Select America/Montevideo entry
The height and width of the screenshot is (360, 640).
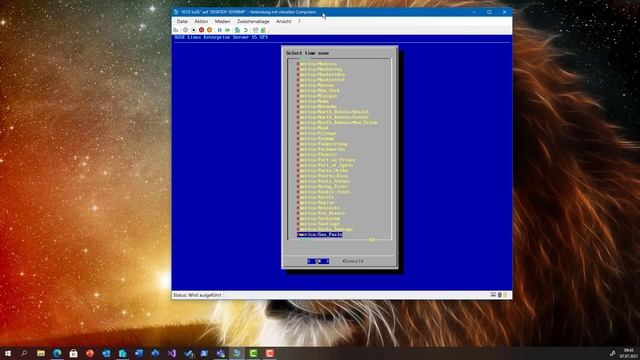[x=321, y=75]
